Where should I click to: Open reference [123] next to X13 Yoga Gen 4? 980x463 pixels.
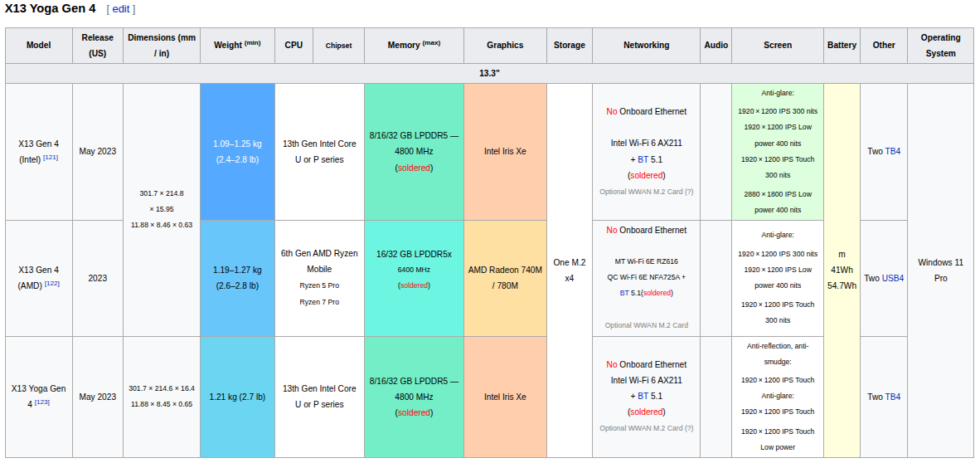coord(42,402)
